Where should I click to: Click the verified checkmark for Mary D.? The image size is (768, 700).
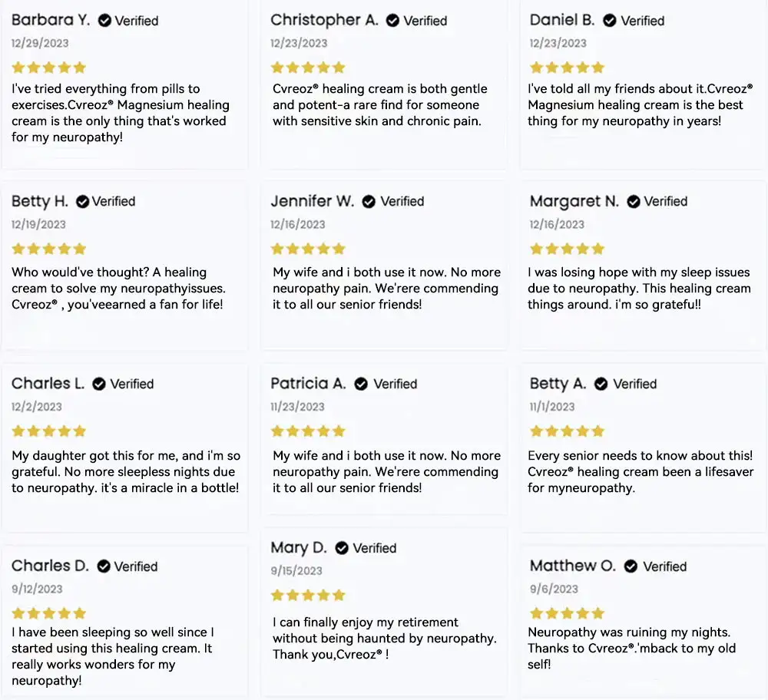click(342, 548)
